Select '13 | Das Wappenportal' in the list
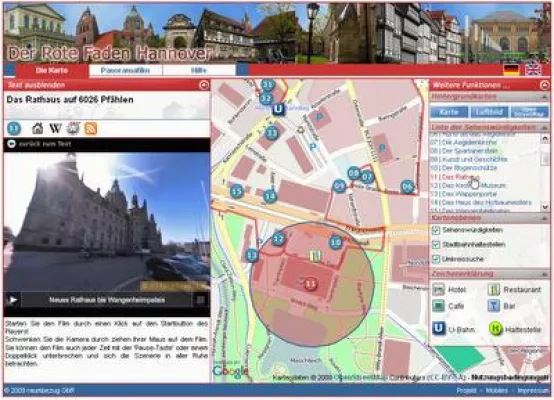This screenshot has height=400, width=554. coord(464,194)
